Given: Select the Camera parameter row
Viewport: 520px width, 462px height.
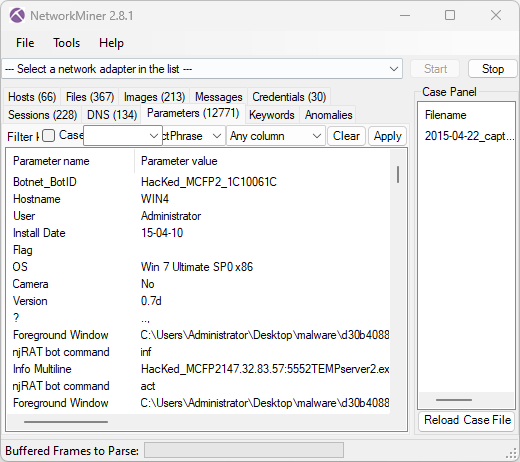Looking at the screenshot, I should (198, 284).
